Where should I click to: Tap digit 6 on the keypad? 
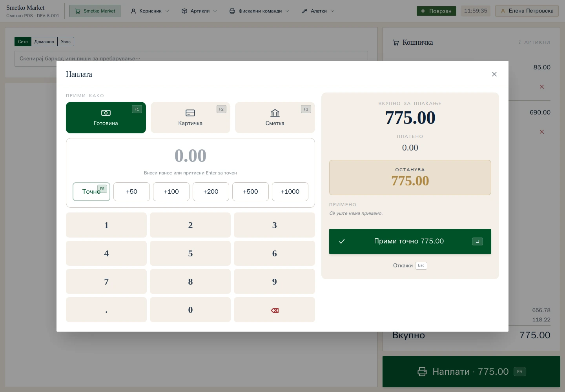275,253
